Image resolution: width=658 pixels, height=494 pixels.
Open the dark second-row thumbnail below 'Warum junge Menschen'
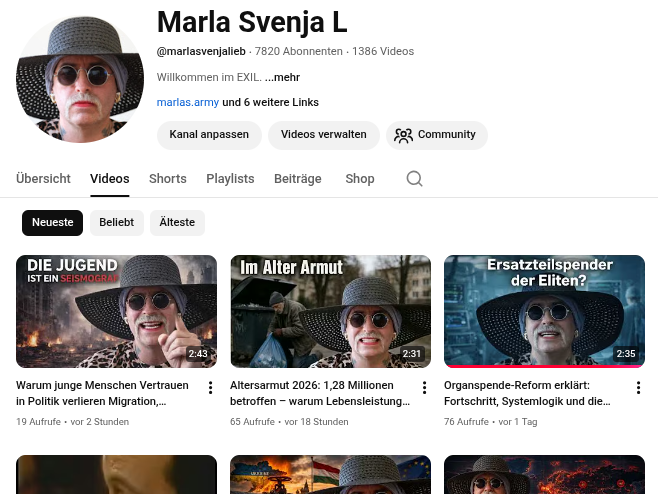[117, 475]
